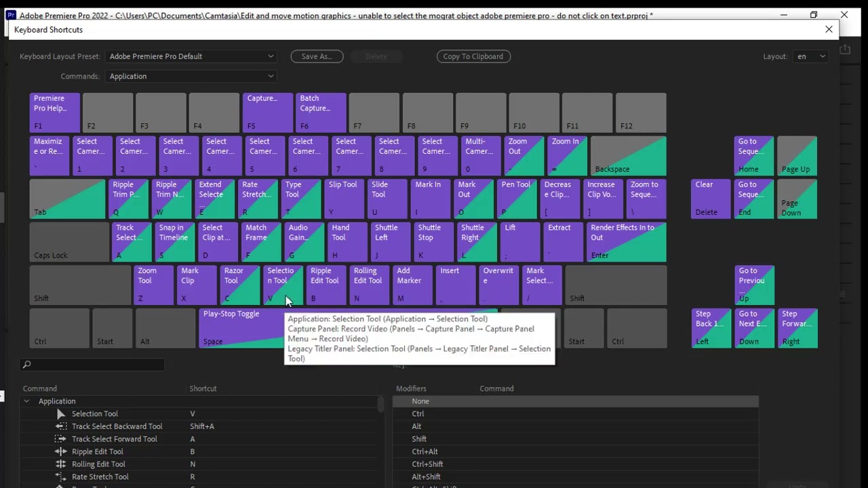This screenshot has height=488, width=868.
Task: Click the Rolling Edit Tool icon in list
Action: [x=61, y=464]
